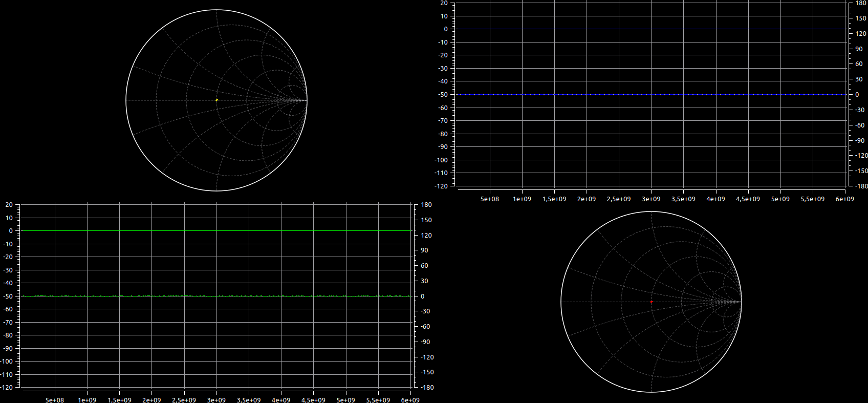Image resolution: width=868 pixels, height=403 pixels.
Task: Click '2,5e+09' on the green-trace plot's frequency axis
Action: 184,400
